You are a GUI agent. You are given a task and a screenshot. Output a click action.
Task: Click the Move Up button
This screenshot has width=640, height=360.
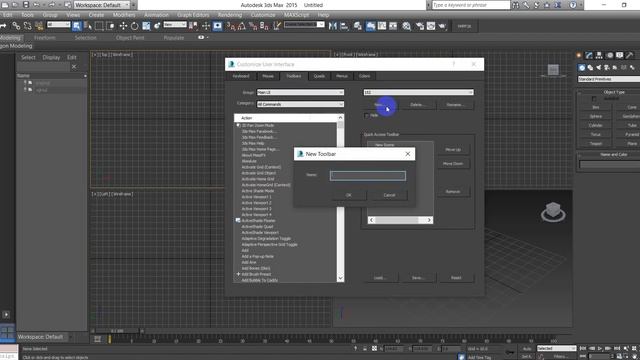[453, 150]
